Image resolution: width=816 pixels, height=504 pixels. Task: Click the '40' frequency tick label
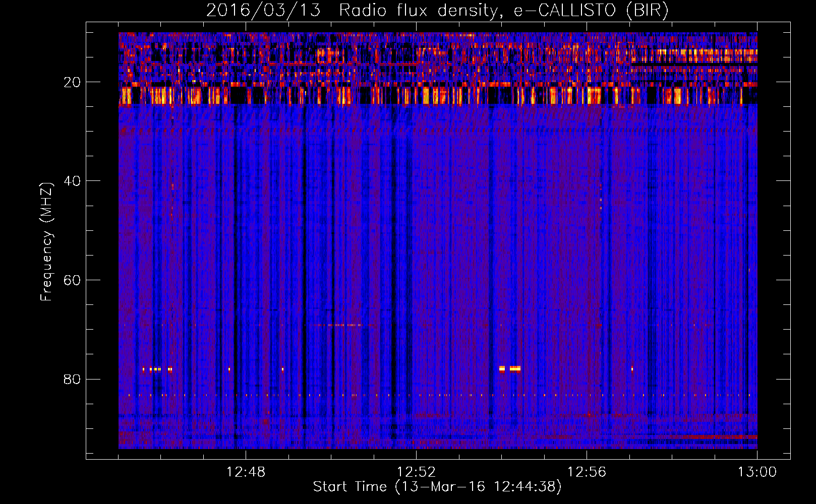(x=73, y=181)
